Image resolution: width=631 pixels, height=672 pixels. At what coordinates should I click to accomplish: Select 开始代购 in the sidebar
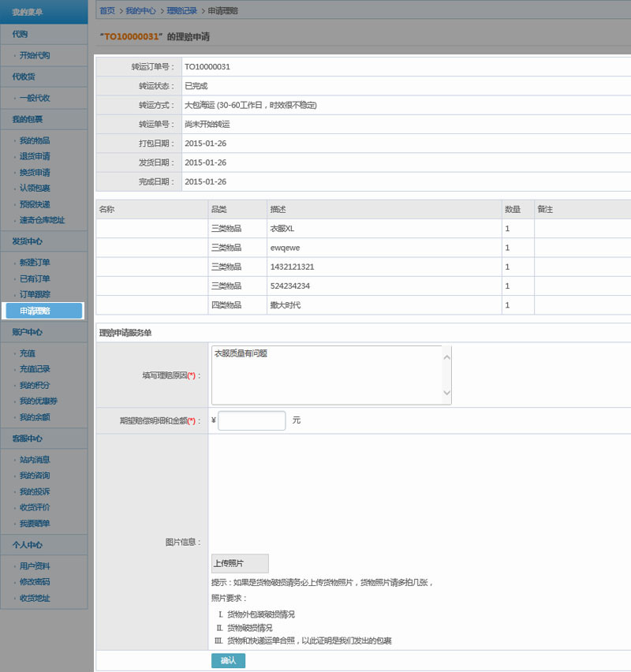tap(35, 55)
